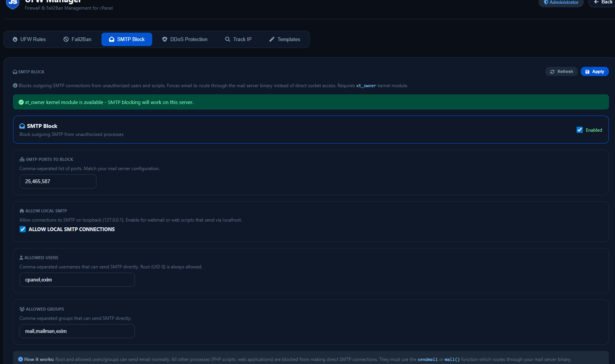Viewport: 615px width, 364px height.
Task: Open the DDoS Protection tab
Action: [x=185, y=39]
